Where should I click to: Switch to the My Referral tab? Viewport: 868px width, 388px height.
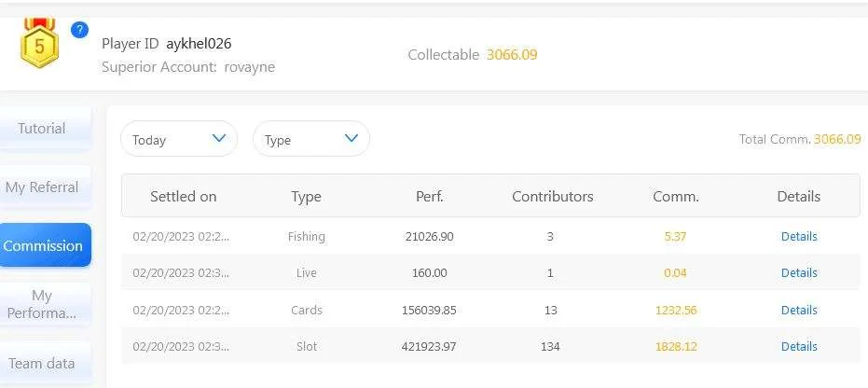[x=45, y=187]
